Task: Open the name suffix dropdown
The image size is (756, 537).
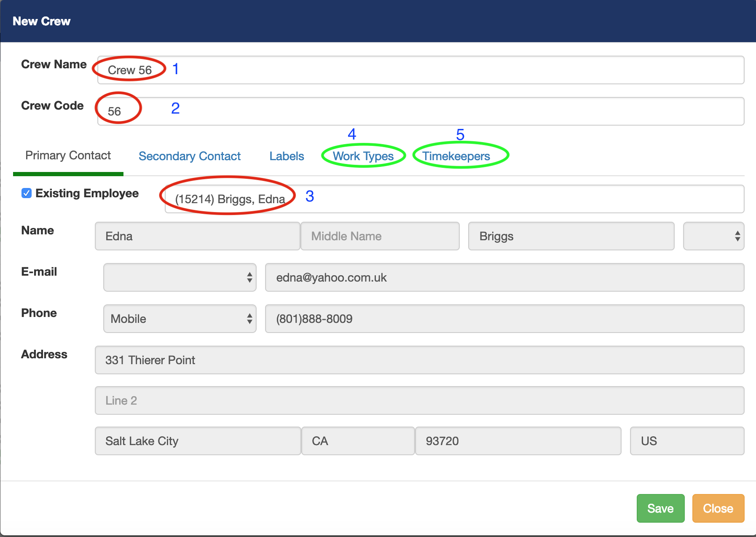Action: click(x=713, y=236)
